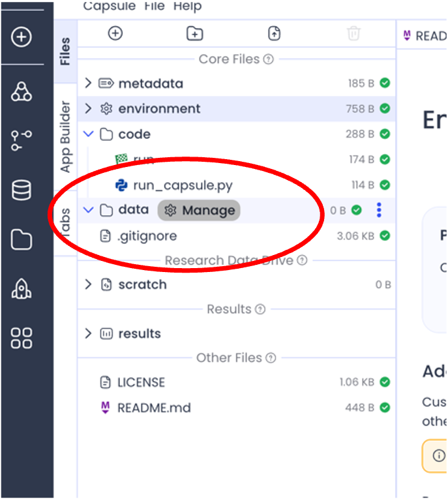Open the pipelines icon in the left sidebar
The width and height of the screenshot is (448, 499).
coord(22,140)
